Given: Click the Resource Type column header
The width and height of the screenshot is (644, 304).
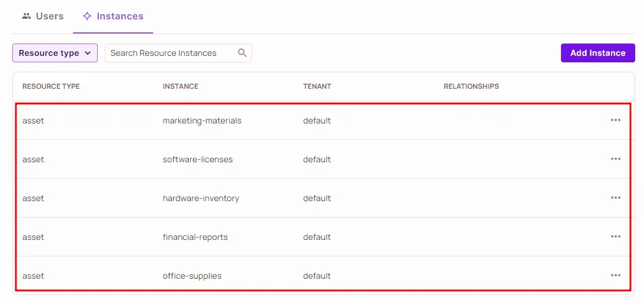Looking at the screenshot, I should click(51, 86).
